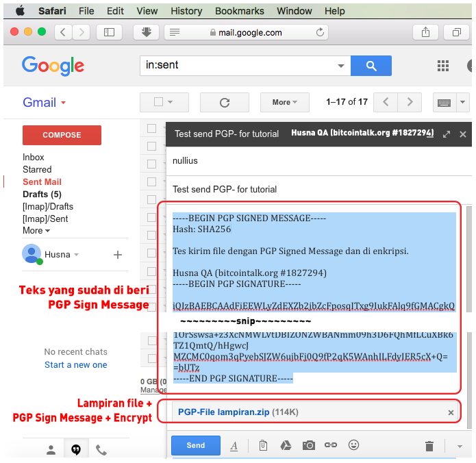Open the Edit menu
Image resolution: width=476 pixels, height=463 pixels.
point(115,11)
